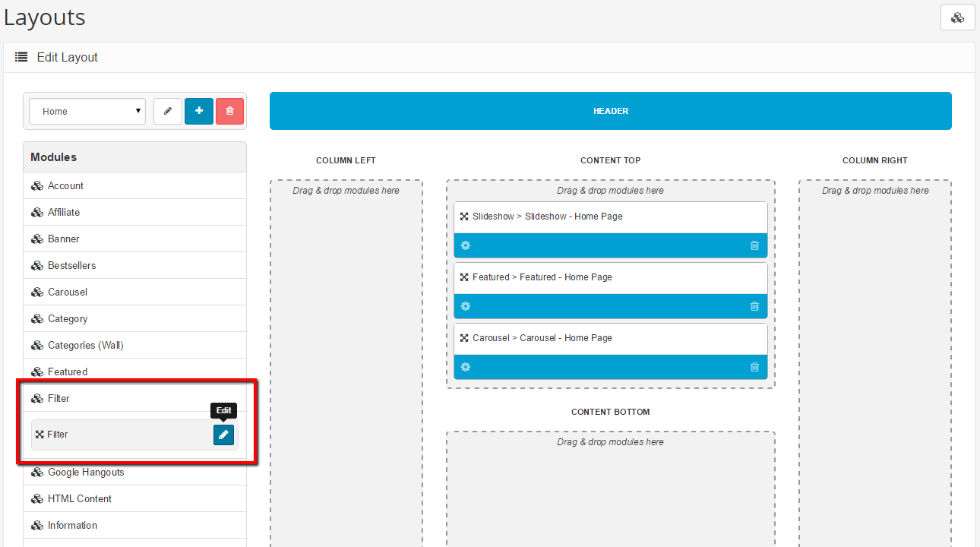Select Categories (Wall) in modules list
This screenshot has height=547, width=980.
[85, 345]
